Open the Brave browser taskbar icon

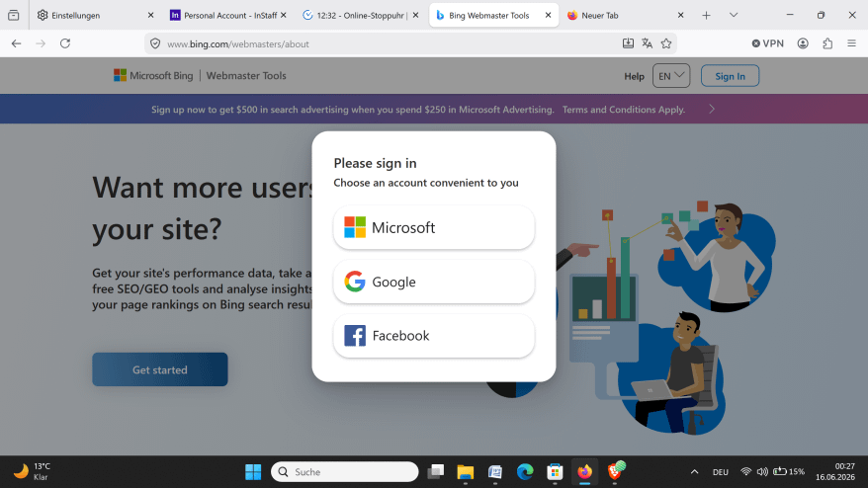615,471
